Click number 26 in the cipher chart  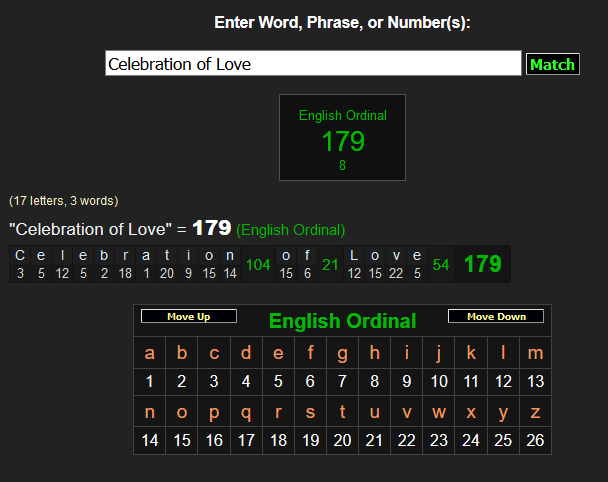point(535,440)
